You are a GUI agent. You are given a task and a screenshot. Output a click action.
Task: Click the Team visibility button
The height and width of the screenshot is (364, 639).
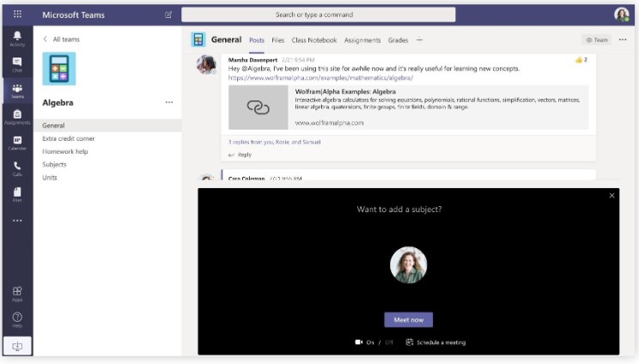tap(597, 39)
